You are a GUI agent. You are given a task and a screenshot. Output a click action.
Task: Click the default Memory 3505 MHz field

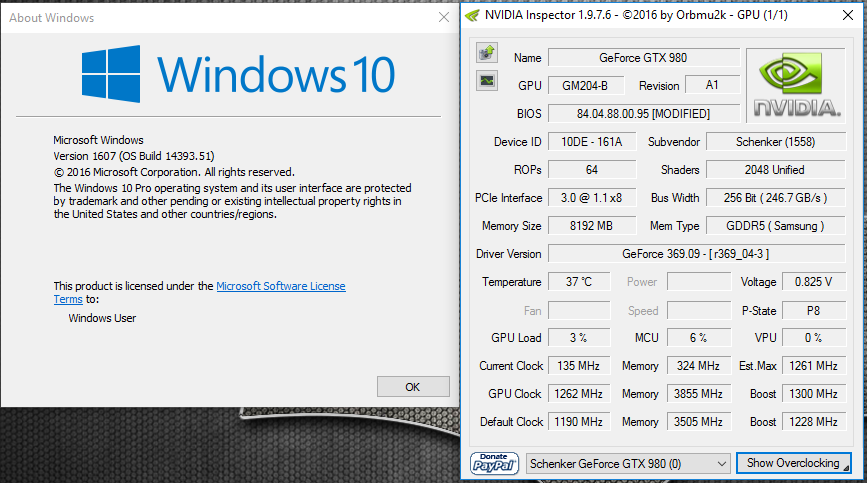pyautogui.click(x=699, y=422)
